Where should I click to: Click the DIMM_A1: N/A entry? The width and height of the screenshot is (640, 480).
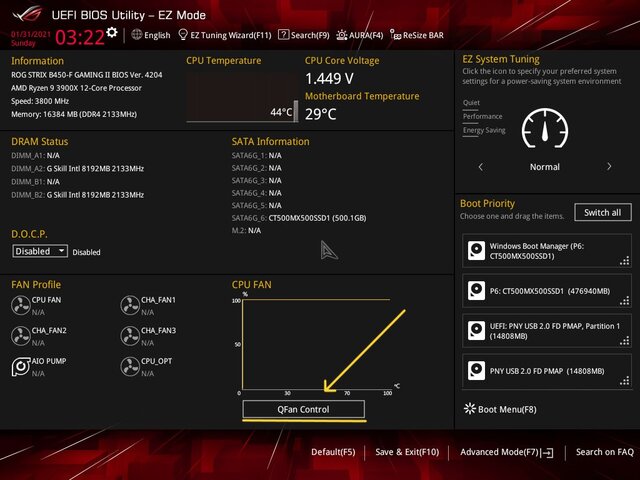tap(36, 156)
